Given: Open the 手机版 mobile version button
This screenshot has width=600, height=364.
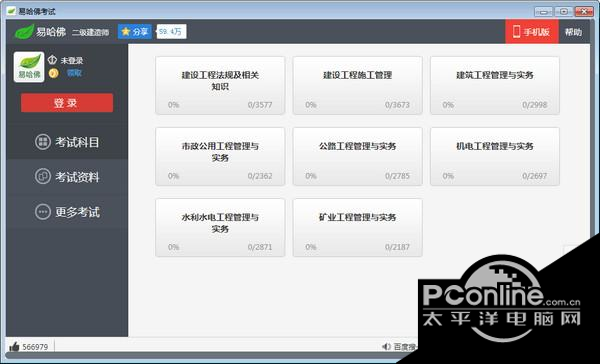Looking at the screenshot, I should tap(532, 32).
